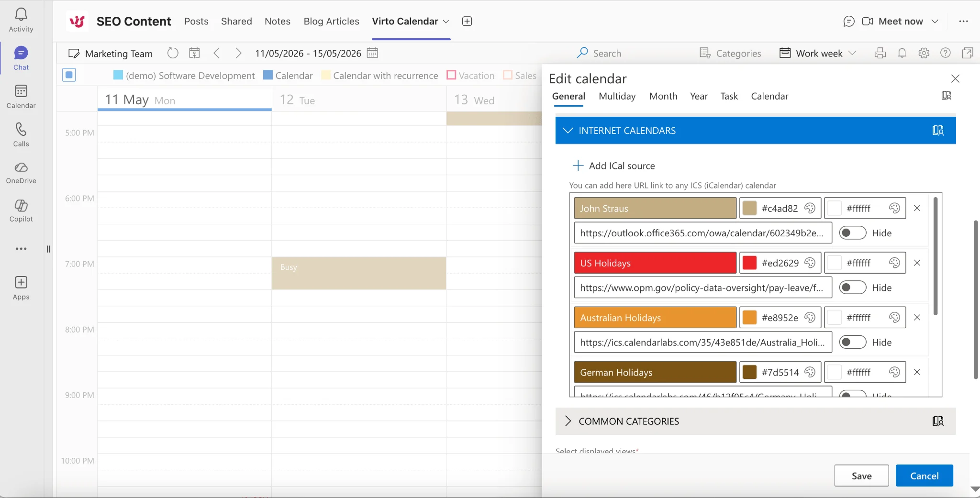Toggle Hide for Australian Holidays calendar
This screenshot has width=980, height=498.
(x=853, y=342)
